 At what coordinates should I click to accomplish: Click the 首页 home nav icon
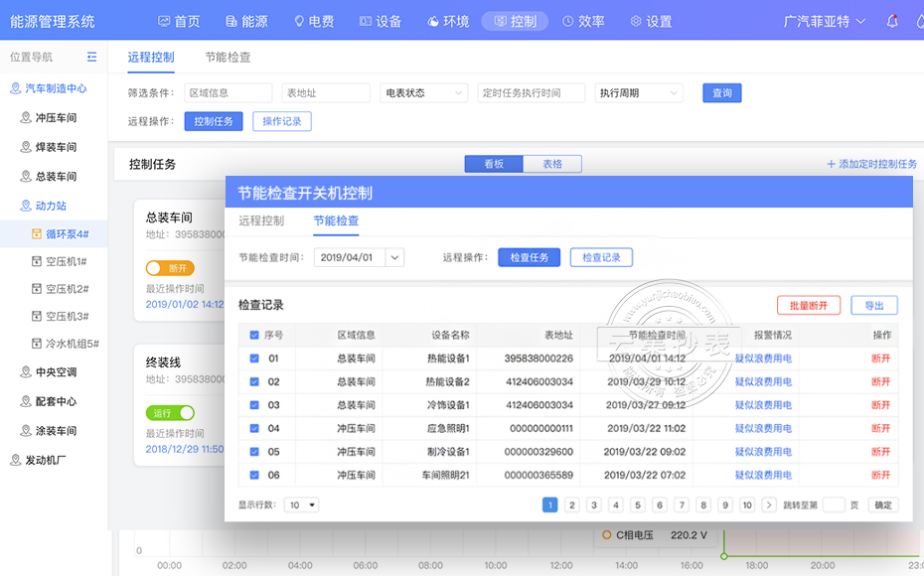click(164, 21)
